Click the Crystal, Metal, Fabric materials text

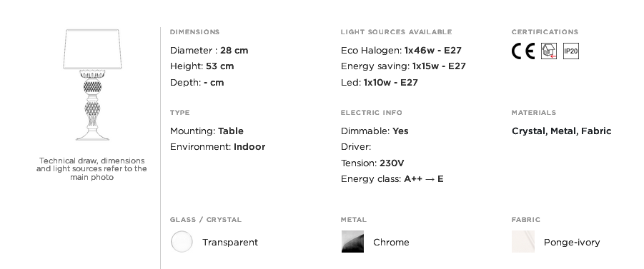coord(562,131)
